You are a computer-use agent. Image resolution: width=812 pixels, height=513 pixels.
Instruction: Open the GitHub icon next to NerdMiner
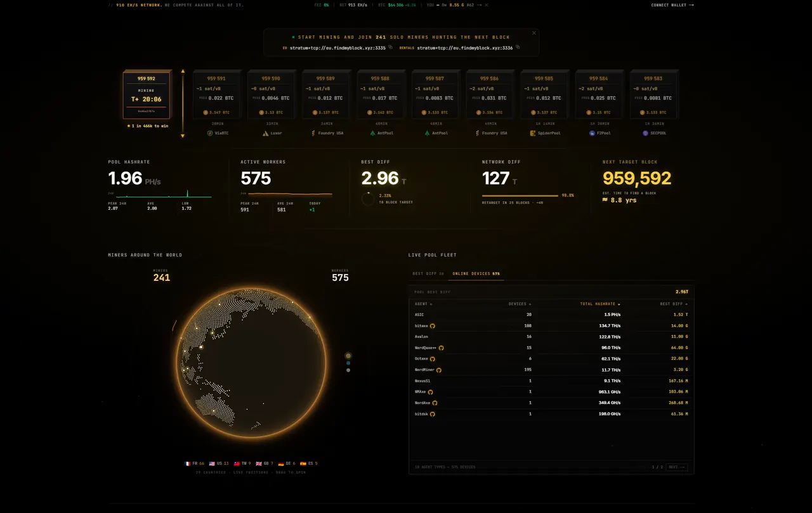[x=438, y=370]
